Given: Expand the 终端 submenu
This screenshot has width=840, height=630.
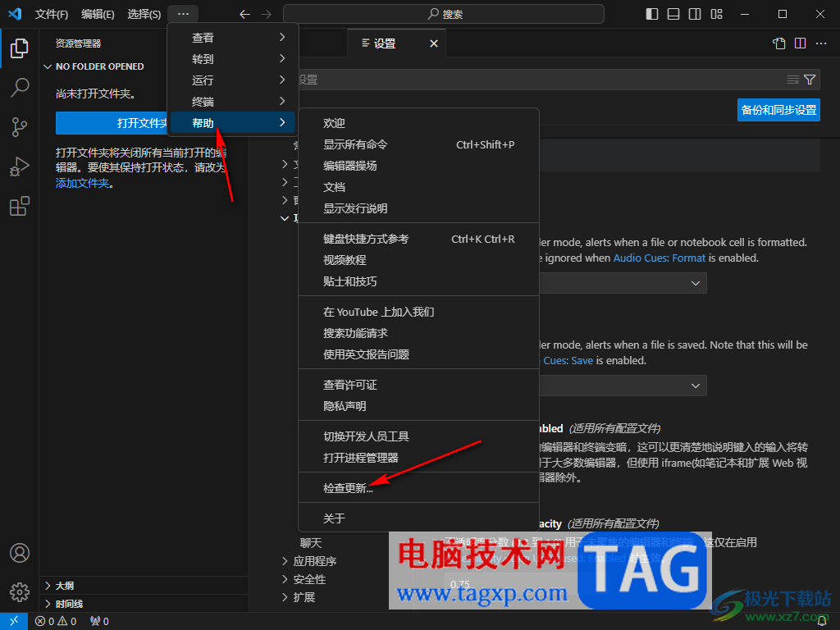Looking at the screenshot, I should click(x=233, y=102).
